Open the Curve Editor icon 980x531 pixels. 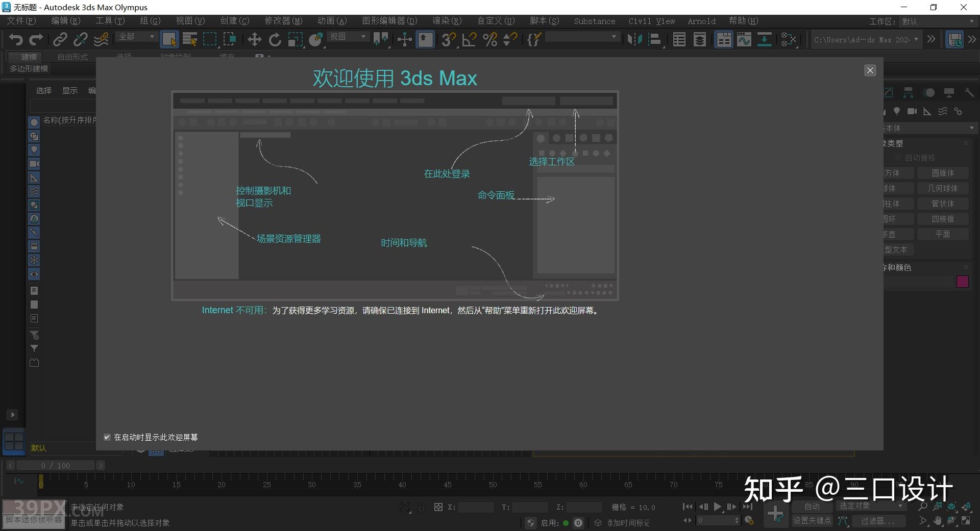pyautogui.click(x=744, y=39)
